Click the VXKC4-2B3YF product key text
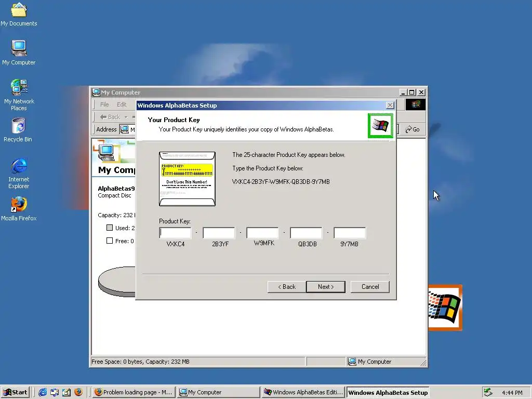The height and width of the screenshot is (399, 532). [x=281, y=182]
